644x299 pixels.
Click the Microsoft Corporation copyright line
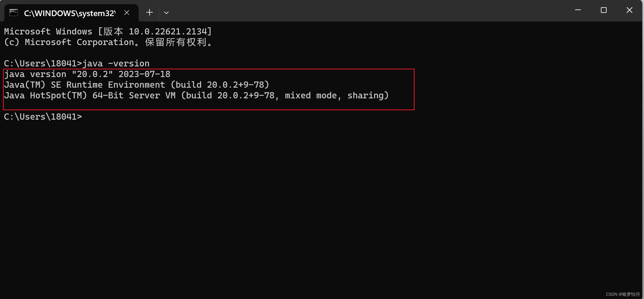[108, 42]
